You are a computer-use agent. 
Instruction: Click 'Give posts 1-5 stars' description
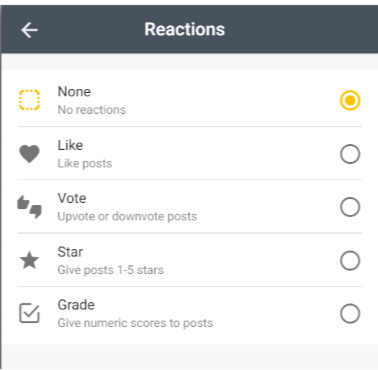click(x=111, y=270)
